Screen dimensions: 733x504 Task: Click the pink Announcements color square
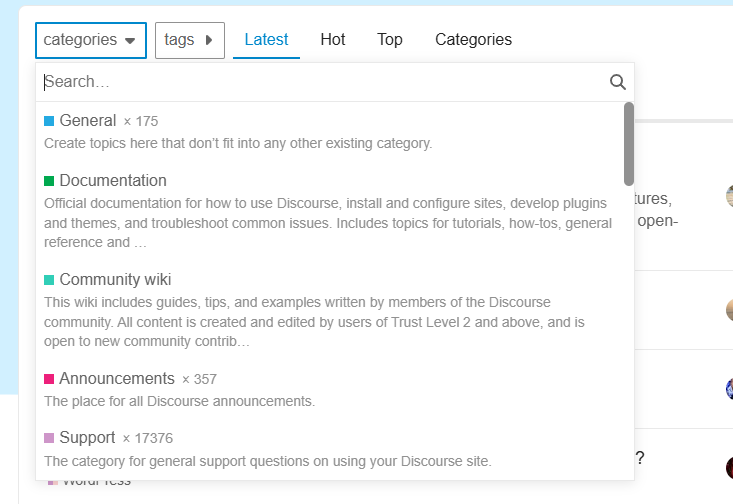tap(49, 379)
